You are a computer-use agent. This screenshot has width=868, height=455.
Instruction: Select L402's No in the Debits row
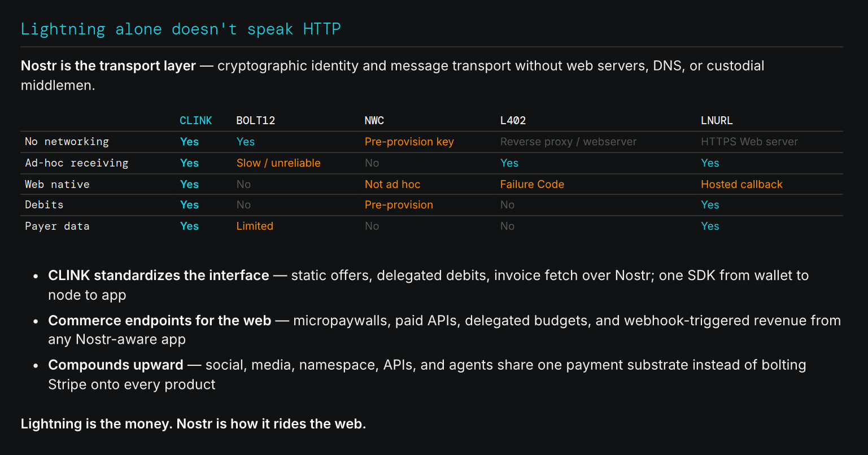pyautogui.click(x=508, y=205)
